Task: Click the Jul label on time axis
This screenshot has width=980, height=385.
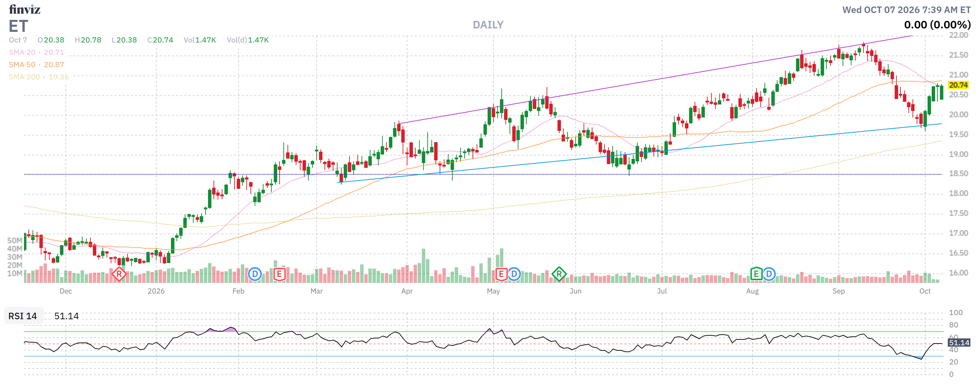Action: coord(662,291)
